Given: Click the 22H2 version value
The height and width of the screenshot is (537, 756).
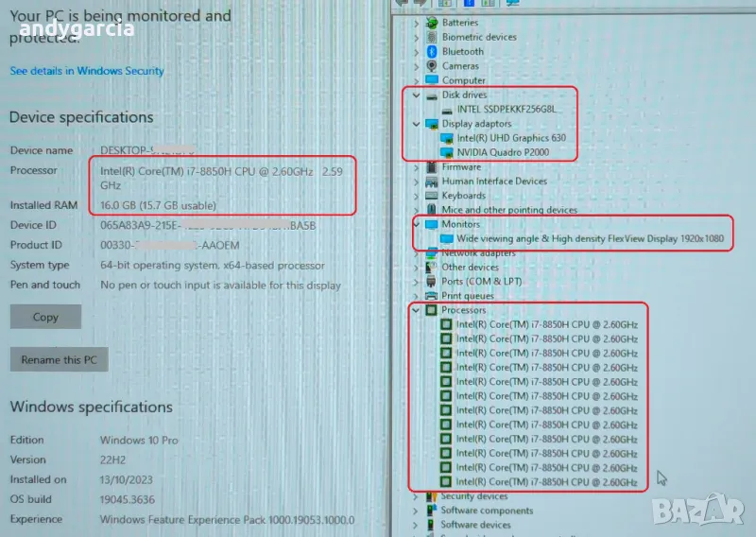Looking at the screenshot, I should pyautogui.click(x=112, y=459).
